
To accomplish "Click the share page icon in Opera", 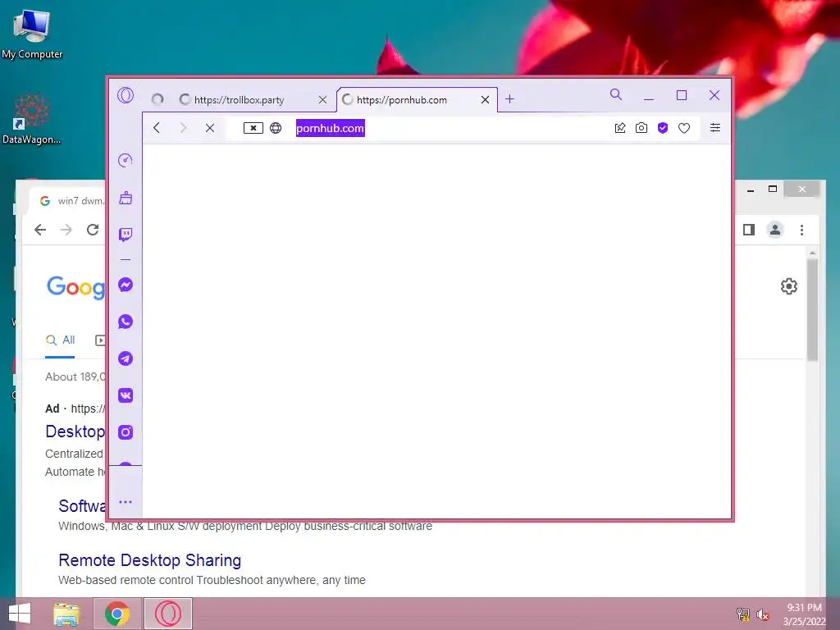I will (620, 128).
